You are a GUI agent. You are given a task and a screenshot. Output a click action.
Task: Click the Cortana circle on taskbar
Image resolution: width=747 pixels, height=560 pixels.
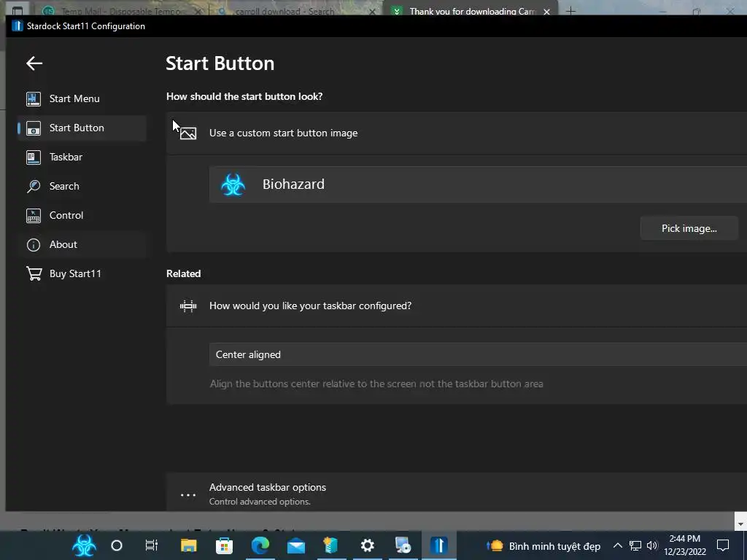coord(117,545)
